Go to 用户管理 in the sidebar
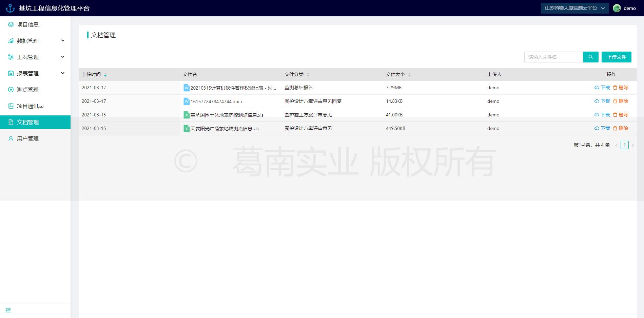The height and width of the screenshot is (318, 644). pos(28,138)
